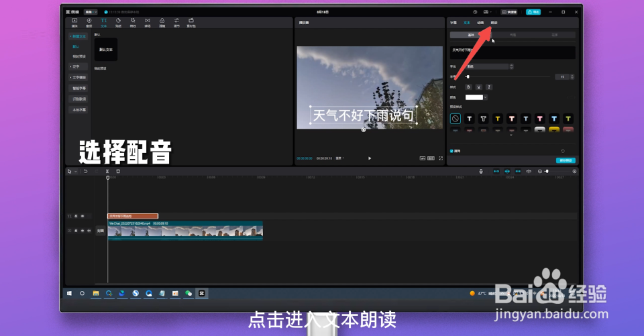Collapse the 新建文本 category in sidebar
Viewport: 644px width, 336px height.
pyautogui.click(x=78, y=37)
